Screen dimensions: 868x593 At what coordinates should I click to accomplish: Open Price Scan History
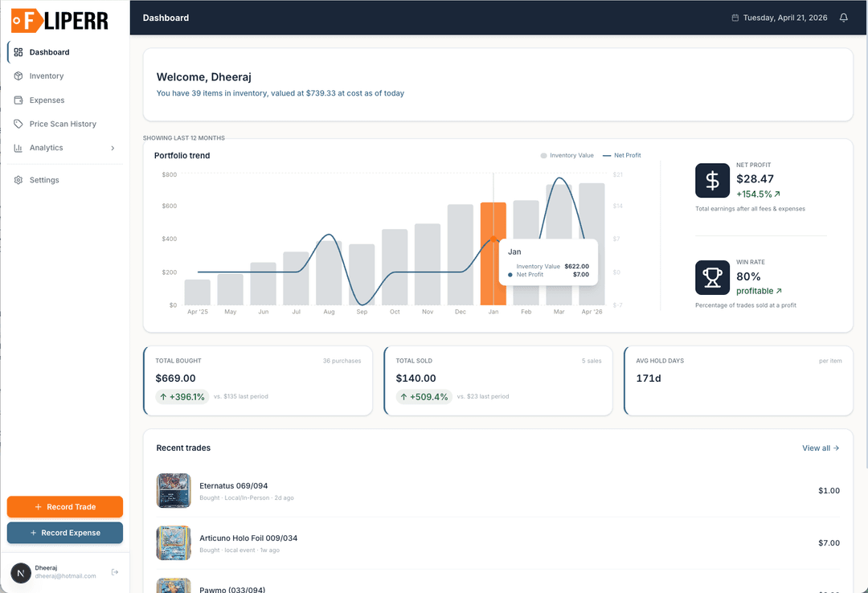pos(65,124)
